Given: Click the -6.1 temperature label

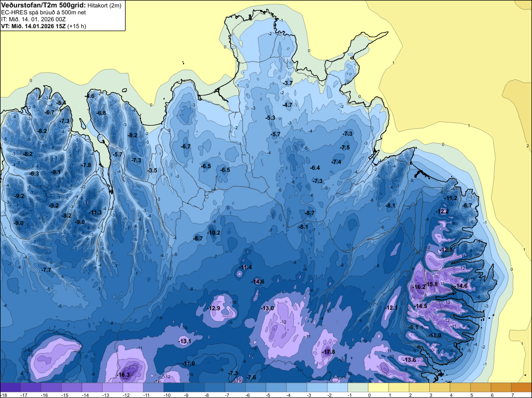Looking at the screenshot, I should pyautogui.click(x=413, y=327).
